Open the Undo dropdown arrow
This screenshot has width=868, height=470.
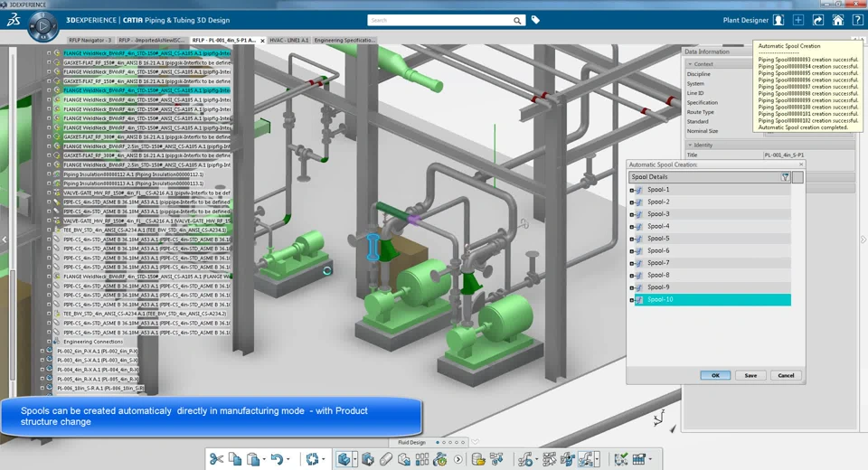point(288,459)
